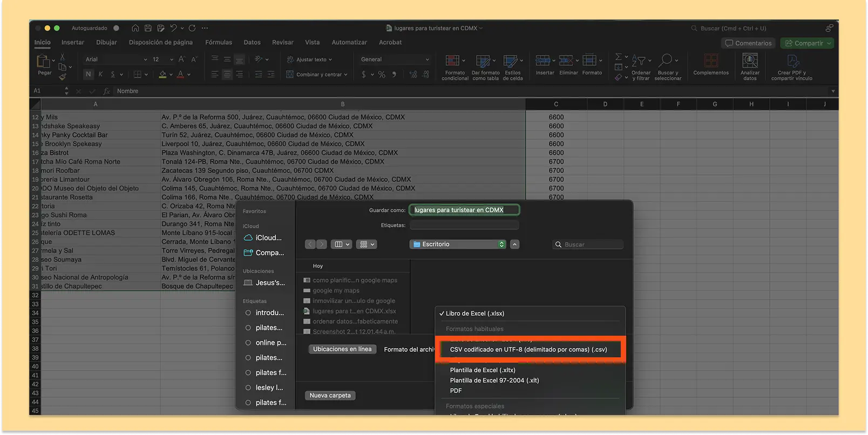The width and height of the screenshot is (868, 435).
Task: Open Formato condicional
Action: pyautogui.click(x=455, y=67)
